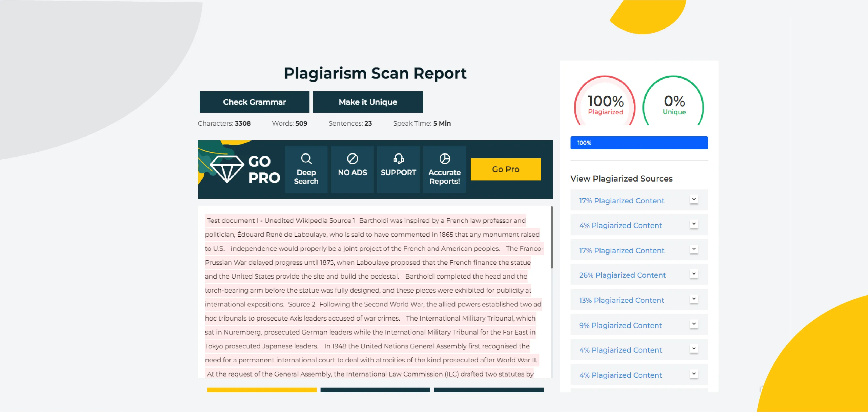Expand the first 4% Plagiarized Content source
The height and width of the screenshot is (412, 868).
click(694, 224)
